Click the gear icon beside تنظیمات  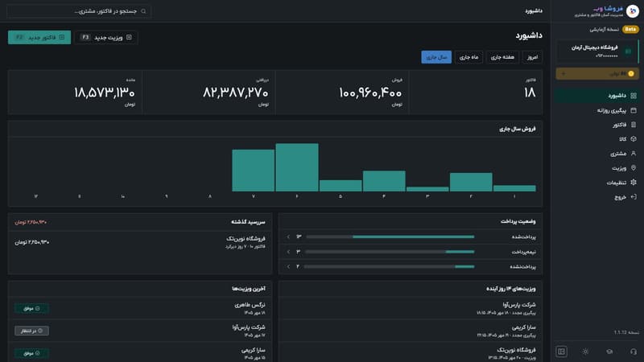pyautogui.click(x=634, y=183)
